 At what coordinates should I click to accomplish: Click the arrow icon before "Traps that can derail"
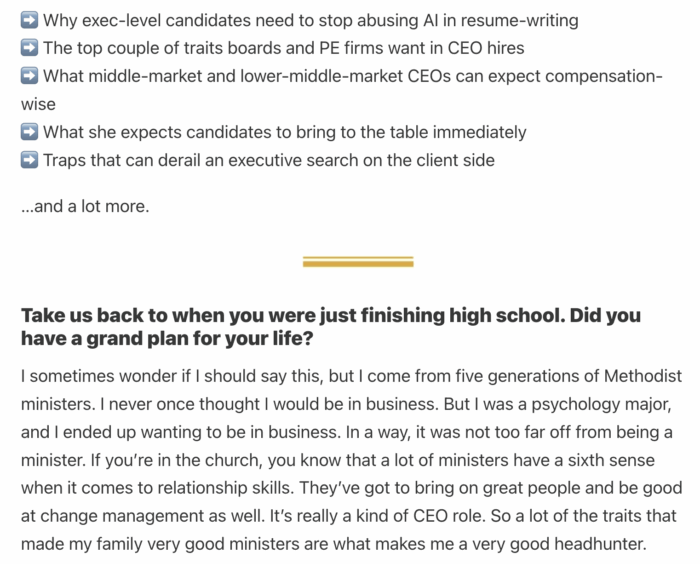tap(29, 160)
